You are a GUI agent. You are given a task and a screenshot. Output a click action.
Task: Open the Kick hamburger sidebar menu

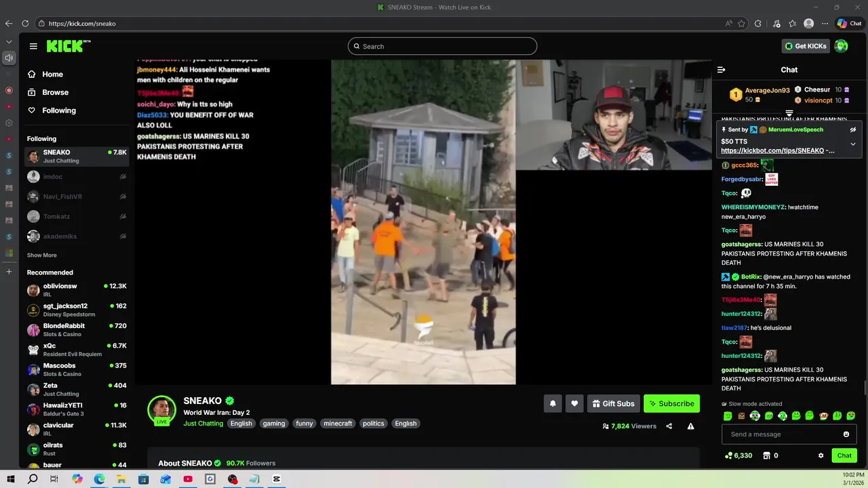tap(33, 46)
